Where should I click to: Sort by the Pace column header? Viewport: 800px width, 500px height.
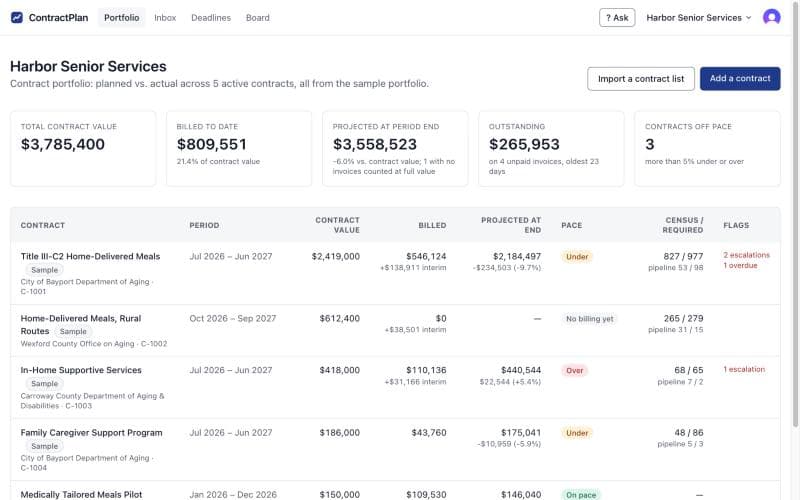click(571, 225)
